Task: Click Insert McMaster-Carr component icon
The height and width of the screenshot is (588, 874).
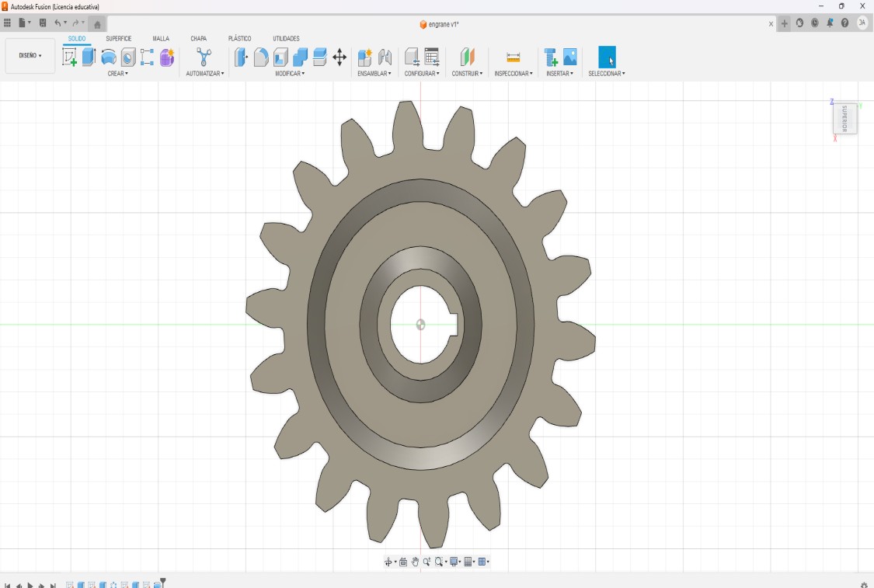Action: 551,57
